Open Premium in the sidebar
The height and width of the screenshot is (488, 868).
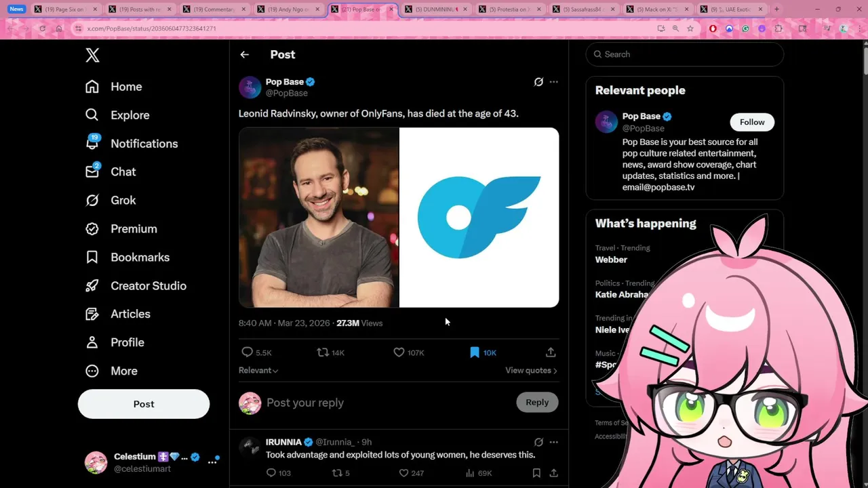(121, 229)
